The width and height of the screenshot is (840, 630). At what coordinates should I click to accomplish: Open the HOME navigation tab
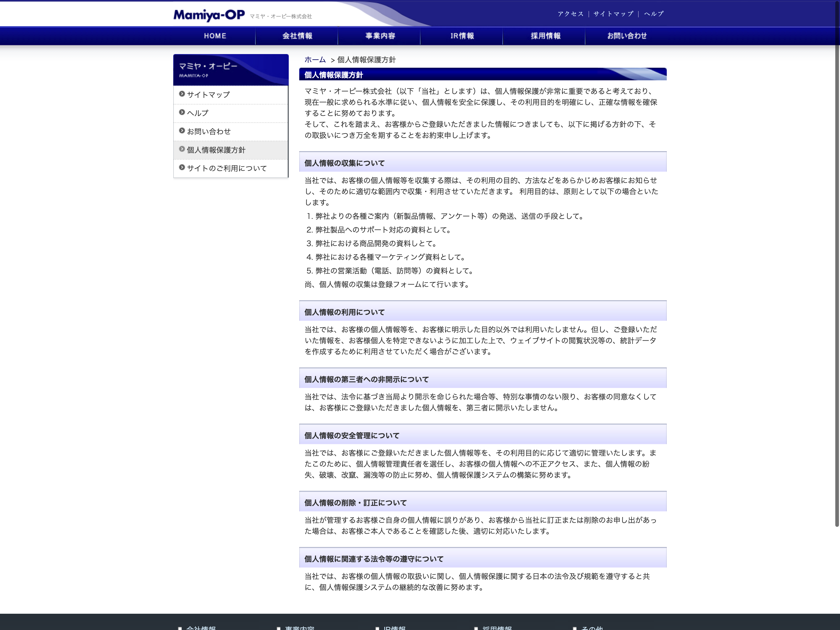pos(215,36)
